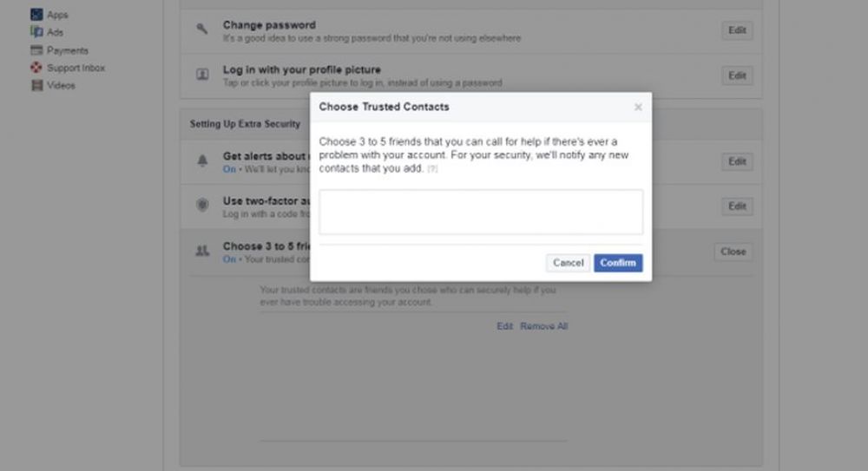Click the Remove All link

tap(544, 327)
